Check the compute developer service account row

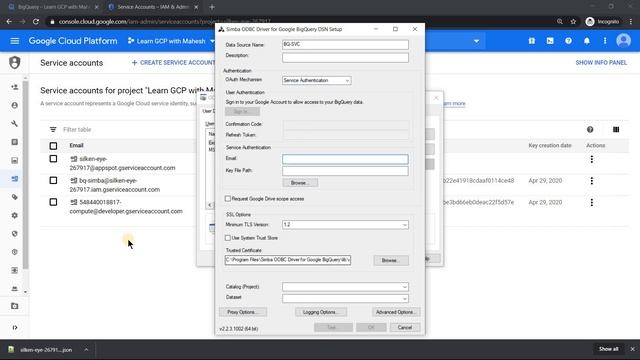pyautogui.click(x=53, y=202)
